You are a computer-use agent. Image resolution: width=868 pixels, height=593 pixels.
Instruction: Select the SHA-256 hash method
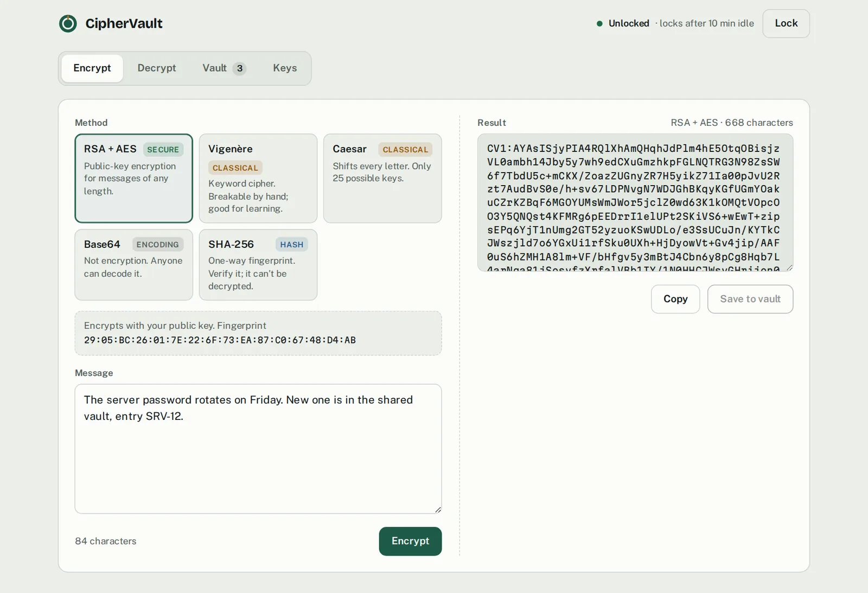(258, 265)
